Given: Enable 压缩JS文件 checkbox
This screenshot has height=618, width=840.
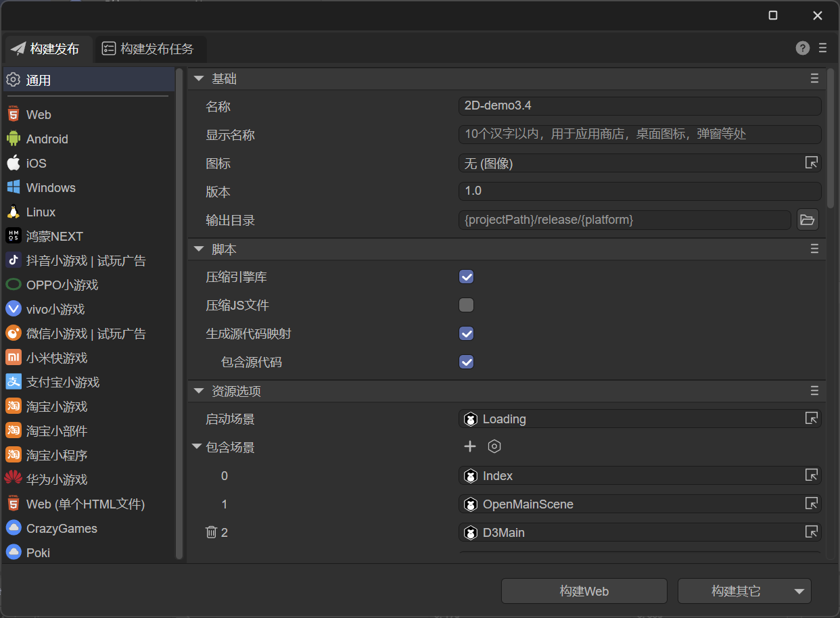Looking at the screenshot, I should click(466, 305).
